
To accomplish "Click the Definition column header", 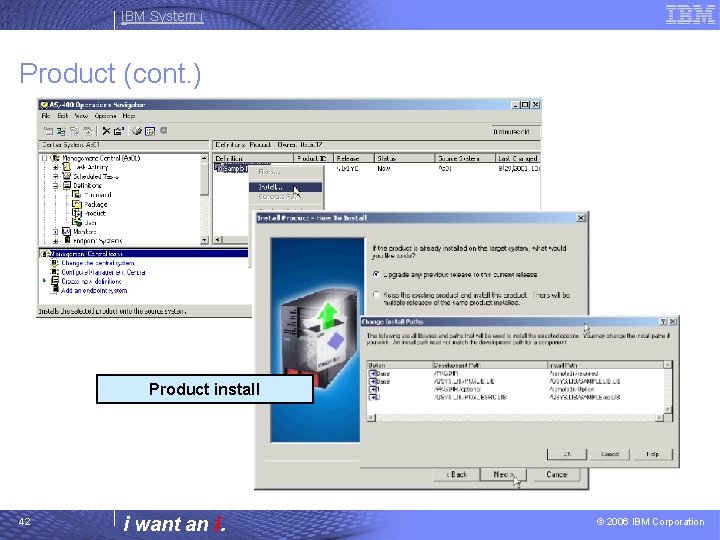I will click(253, 158).
